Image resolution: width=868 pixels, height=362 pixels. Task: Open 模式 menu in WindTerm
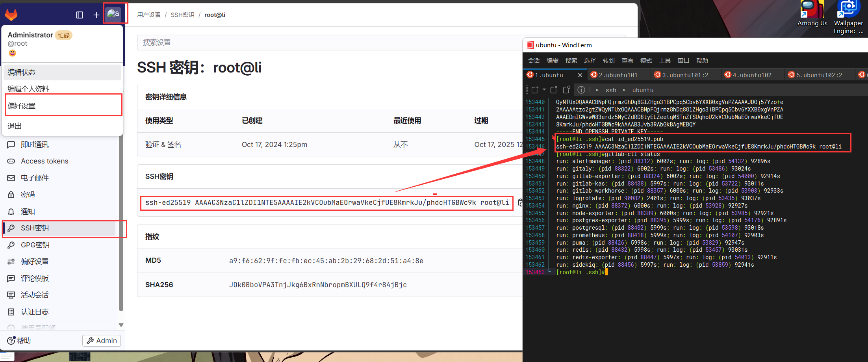tap(646, 60)
